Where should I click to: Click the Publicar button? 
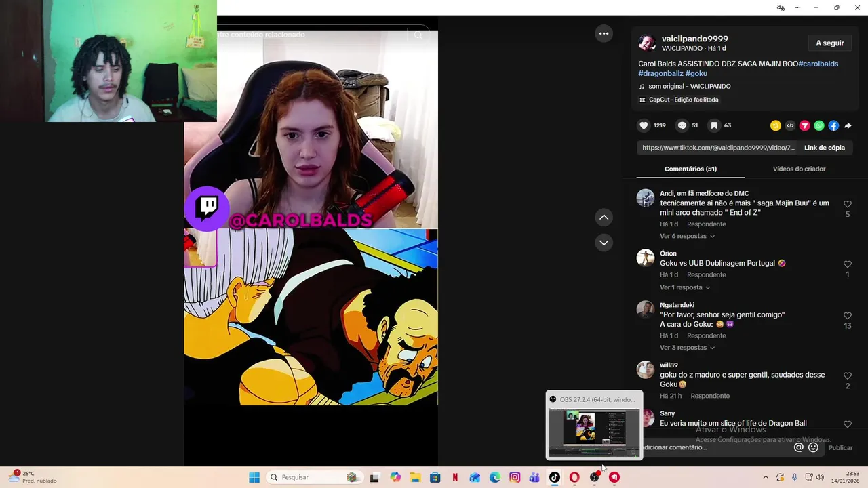pyautogui.click(x=840, y=447)
